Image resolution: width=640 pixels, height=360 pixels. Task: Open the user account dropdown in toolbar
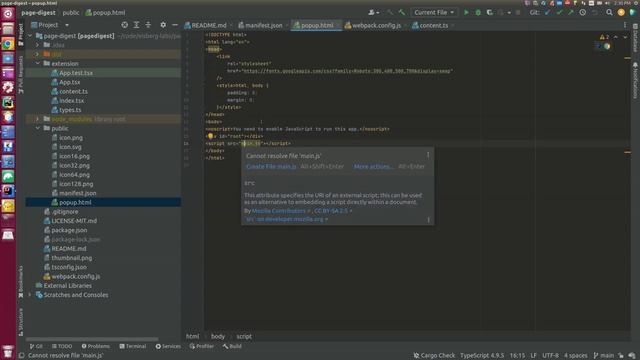[x=374, y=13]
